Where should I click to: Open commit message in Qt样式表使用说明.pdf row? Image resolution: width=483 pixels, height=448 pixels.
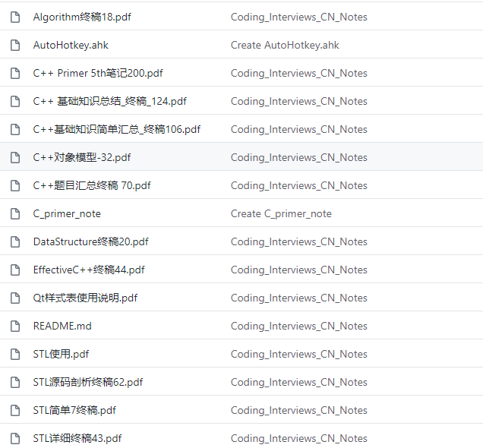point(299,298)
